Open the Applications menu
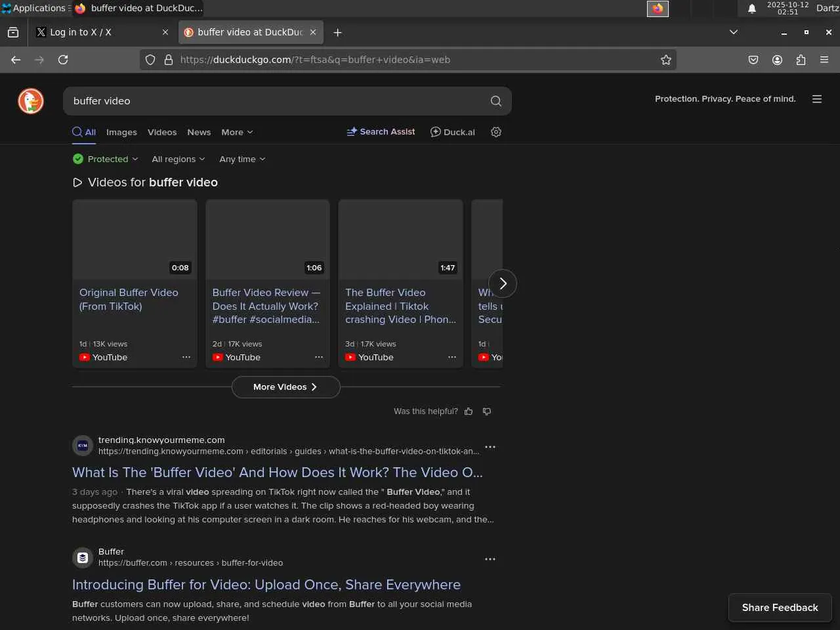Viewport: 840px width, 630px height. (35, 9)
